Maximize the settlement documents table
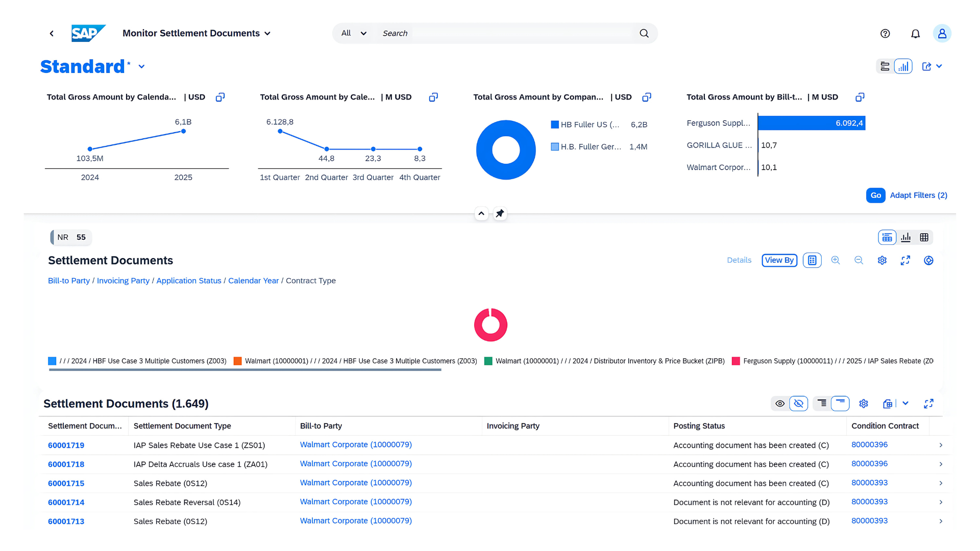This screenshot has width=980, height=551. tap(929, 404)
